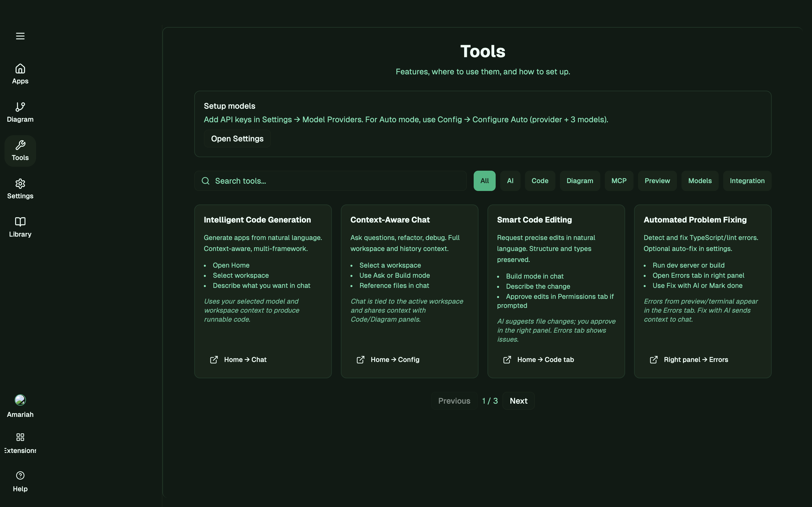Viewport: 812px width, 507px height.
Task: Open the Extensions grid icon
Action: tap(20, 437)
